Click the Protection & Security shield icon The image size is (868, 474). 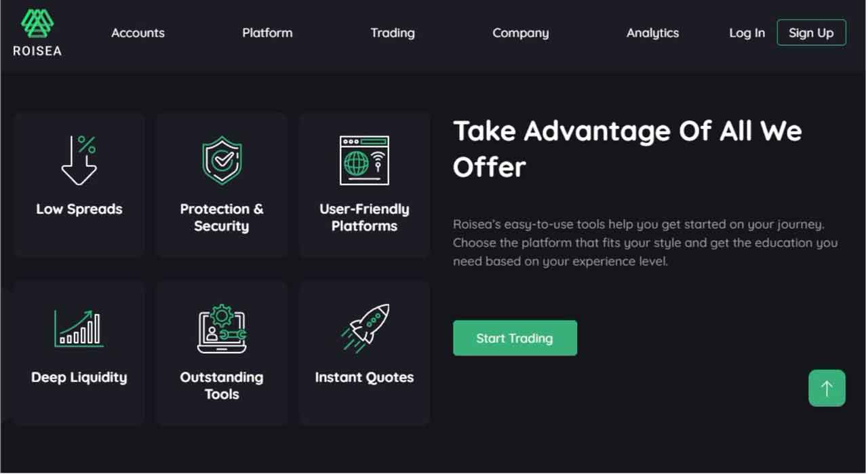[222, 160]
